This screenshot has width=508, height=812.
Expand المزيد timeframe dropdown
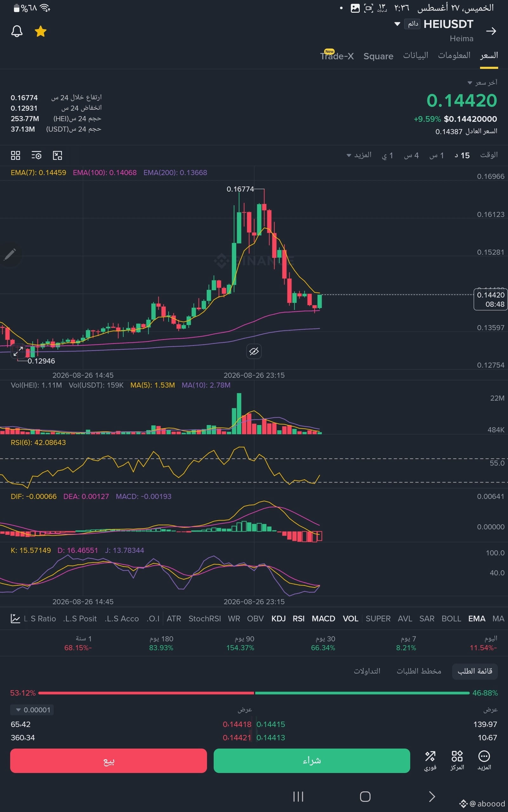coord(359,155)
